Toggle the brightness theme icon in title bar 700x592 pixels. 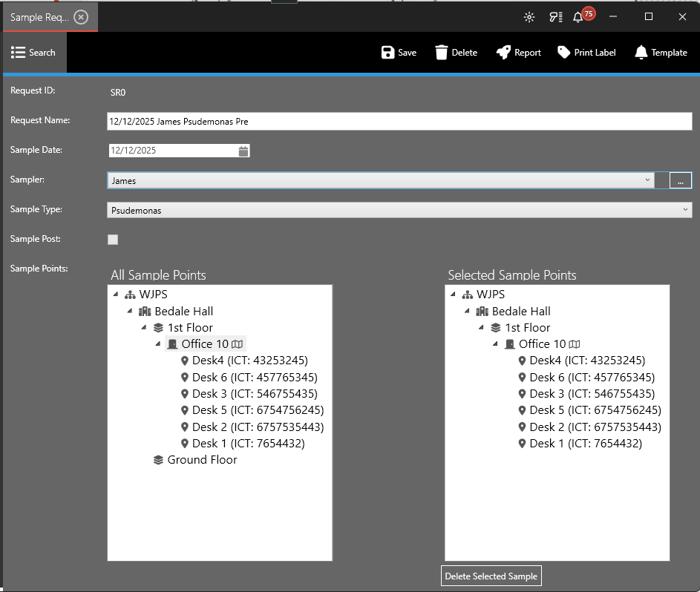[529, 17]
